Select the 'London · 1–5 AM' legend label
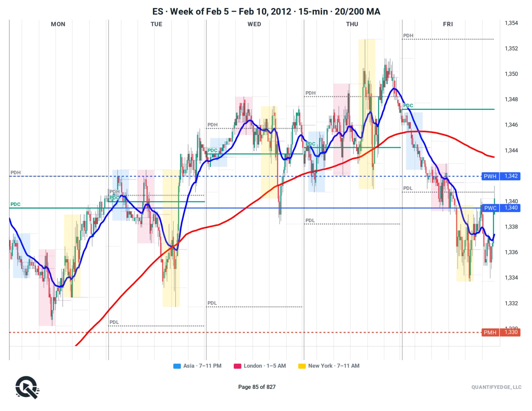 [265, 366]
